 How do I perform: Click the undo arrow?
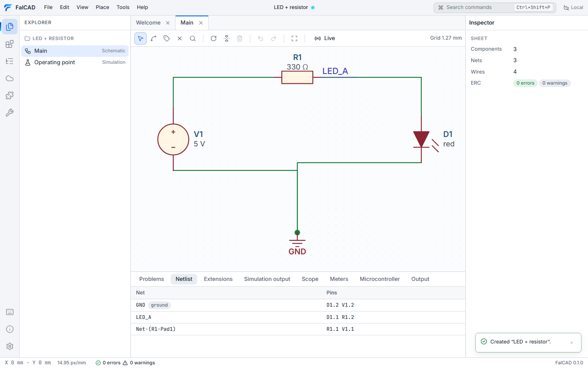(x=261, y=38)
